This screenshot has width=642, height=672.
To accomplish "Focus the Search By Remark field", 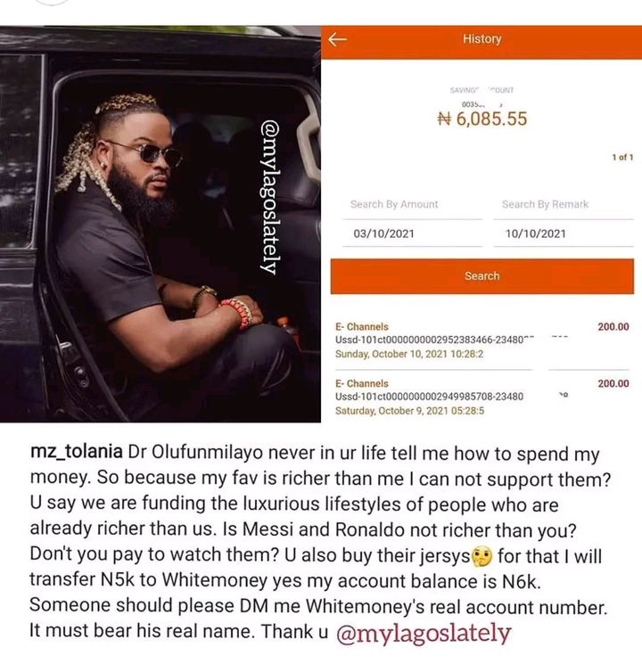I will click(x=564, y=204).
